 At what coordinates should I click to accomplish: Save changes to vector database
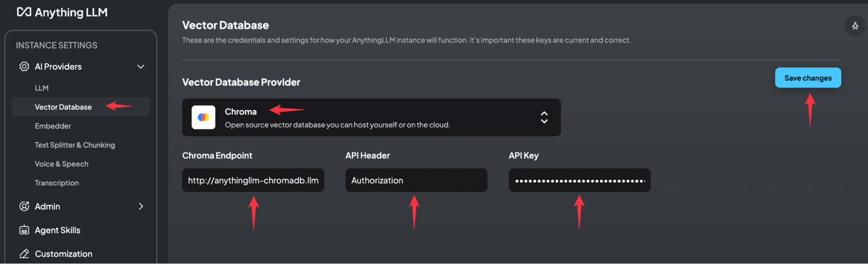[x=808, y=78]
